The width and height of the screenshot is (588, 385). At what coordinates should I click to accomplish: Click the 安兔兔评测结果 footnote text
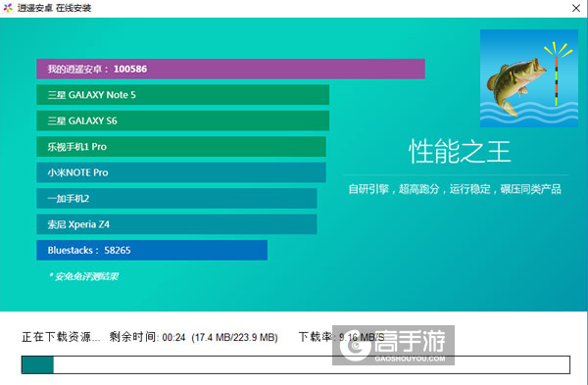pos(83,276)
